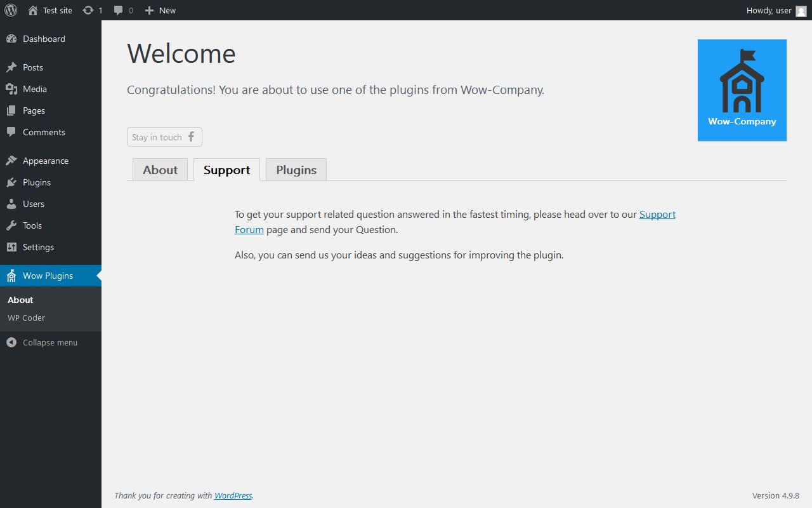The image size is (812, 508).
Task: Click the Comments bubble icon in sidebar
Action: (11, 132)
